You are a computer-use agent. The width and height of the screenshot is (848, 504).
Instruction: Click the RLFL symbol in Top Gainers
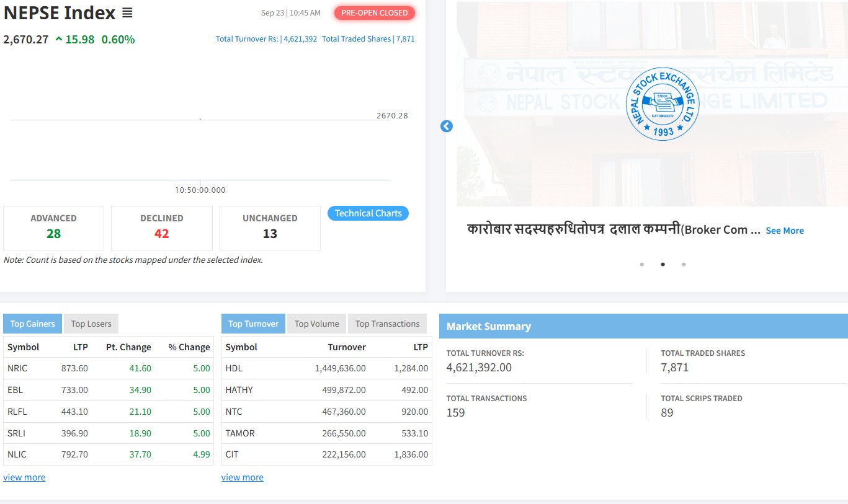pyautogui.click(x=17, y=412)
